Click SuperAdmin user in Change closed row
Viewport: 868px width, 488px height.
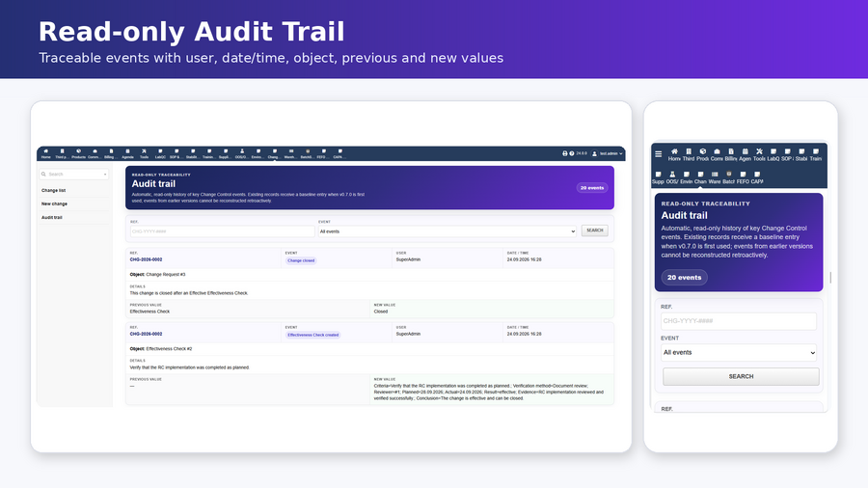(x=409, y=259)
